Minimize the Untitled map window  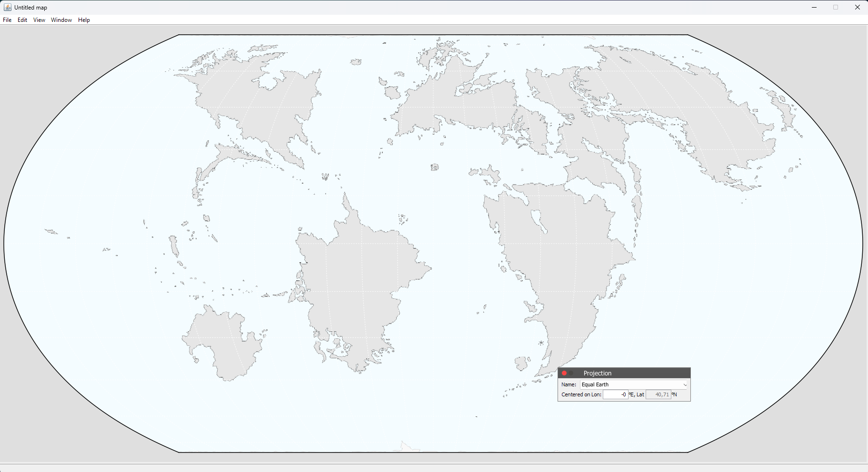814,7
